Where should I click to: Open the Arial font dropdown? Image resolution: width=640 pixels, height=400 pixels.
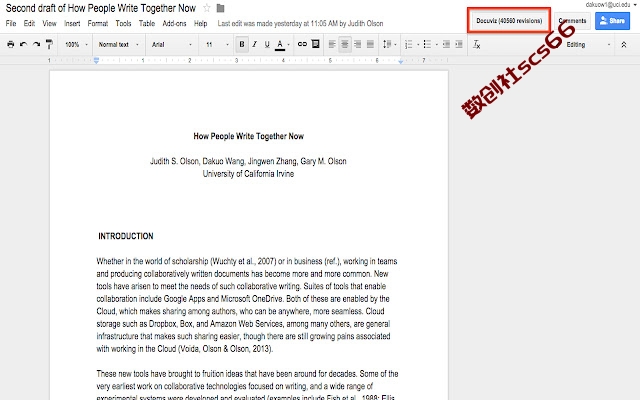coord(171,44)
